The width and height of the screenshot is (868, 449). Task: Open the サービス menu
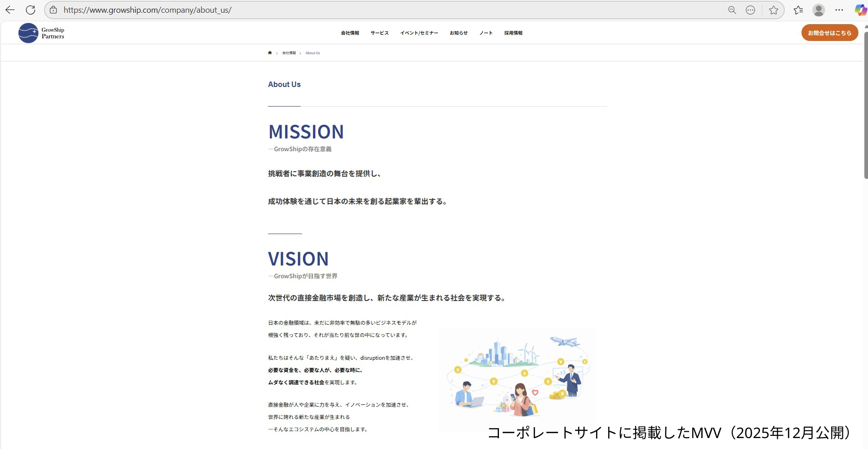380,33
